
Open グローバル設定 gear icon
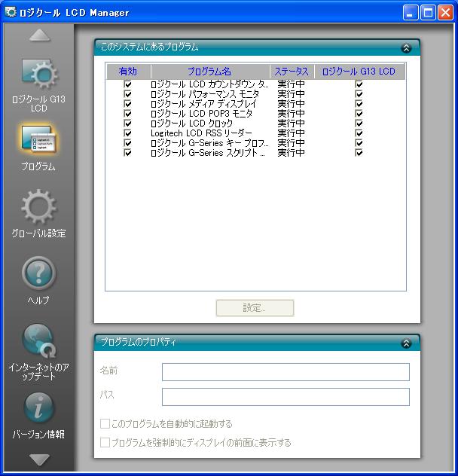[38, 206]
